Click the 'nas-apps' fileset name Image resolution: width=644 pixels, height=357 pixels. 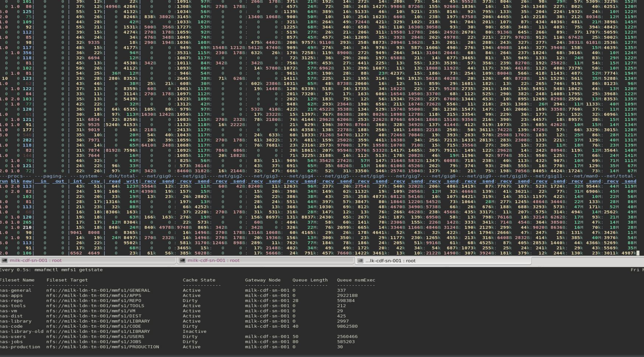[11, 295]
